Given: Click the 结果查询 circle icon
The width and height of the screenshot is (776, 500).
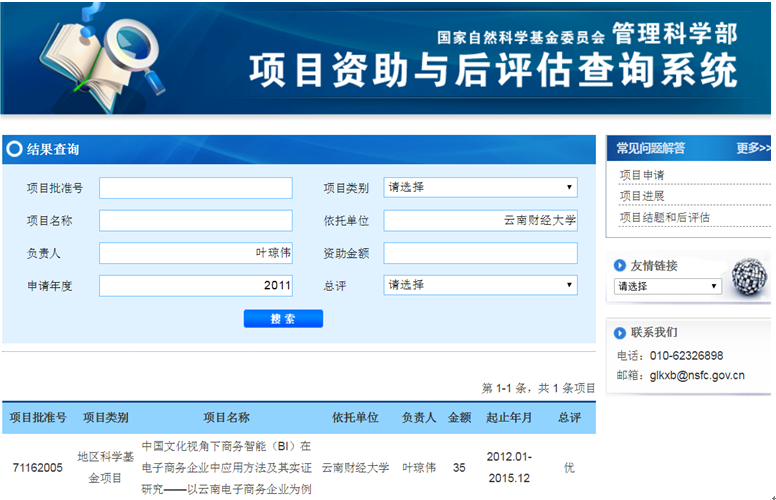Looking at the screenshot, I should [x=14, y=150].
